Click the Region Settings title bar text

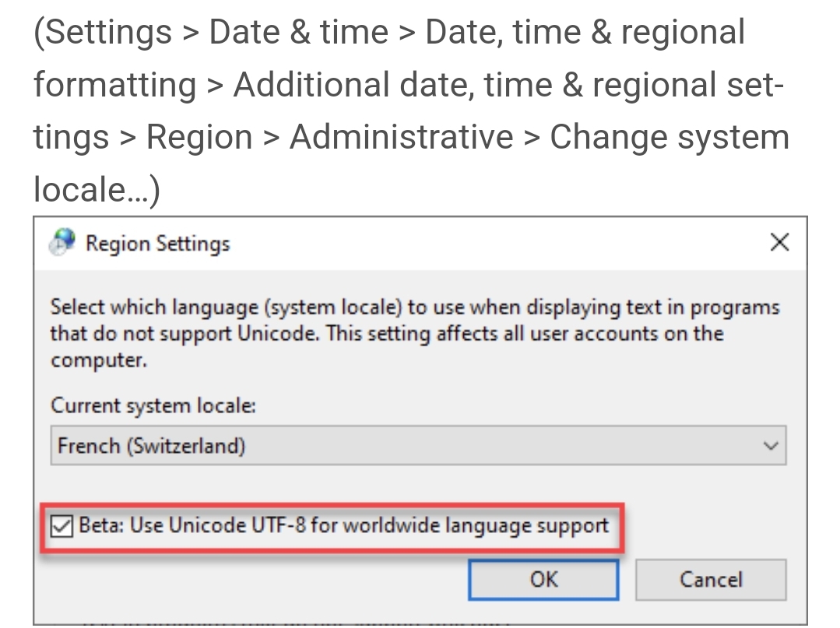click(x=158, y=243)
